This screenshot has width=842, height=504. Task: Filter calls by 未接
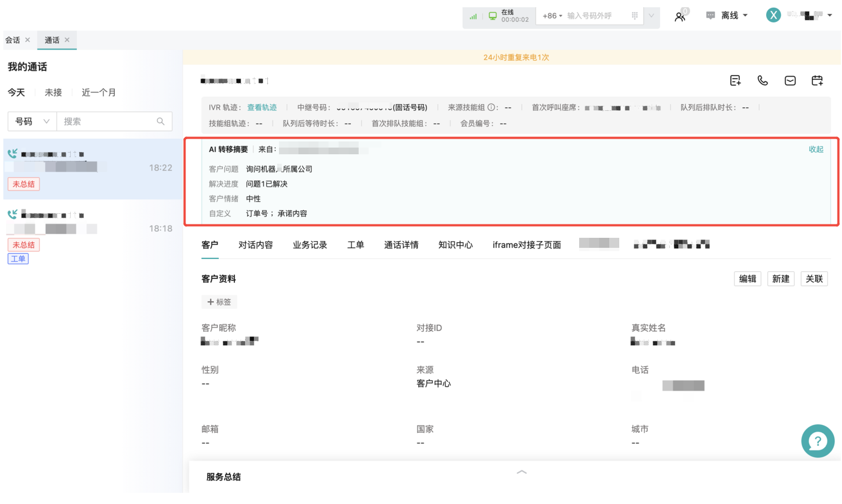click(x=53, y=92)
